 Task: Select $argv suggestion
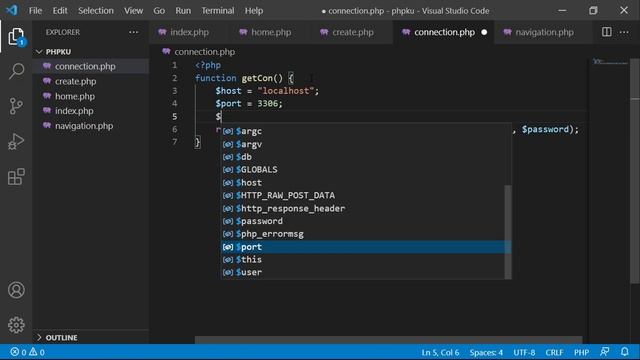tap(363, 144)
